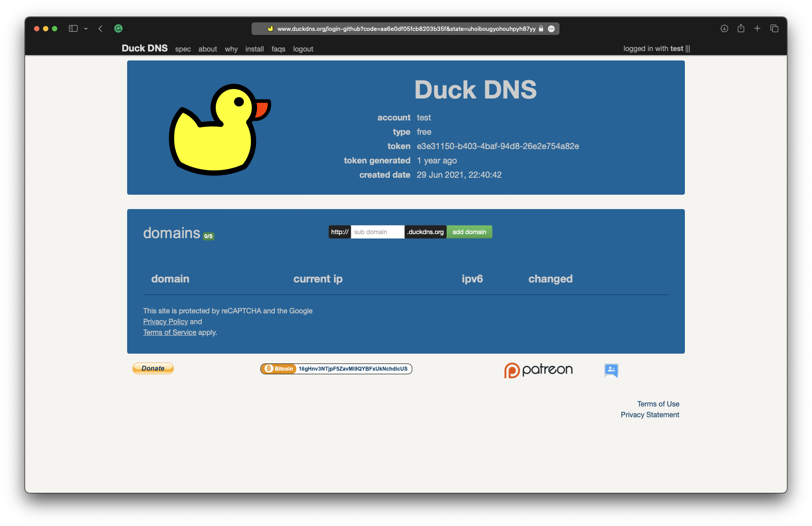Click the page options ellipsis in address bar
Image resolution: width=812 pixels, height=526 pixels.
click(x=551, y=29)
